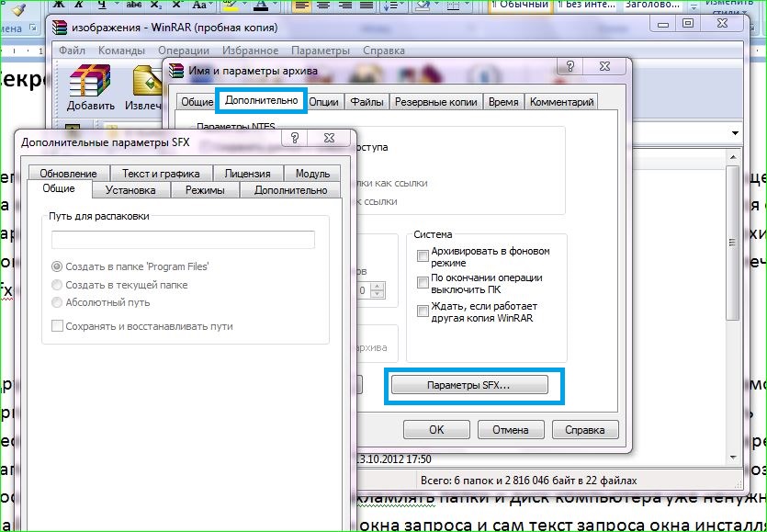This screenshot has height=532, width=767.
Task: Apply superscript formatting in Word ribbon
Action: point(177,5)
